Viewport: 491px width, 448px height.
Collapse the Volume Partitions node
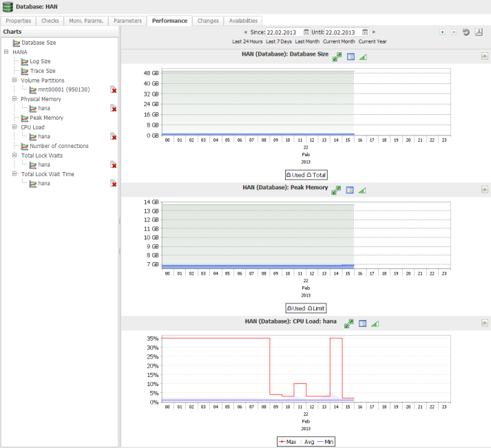coord(14,80)
